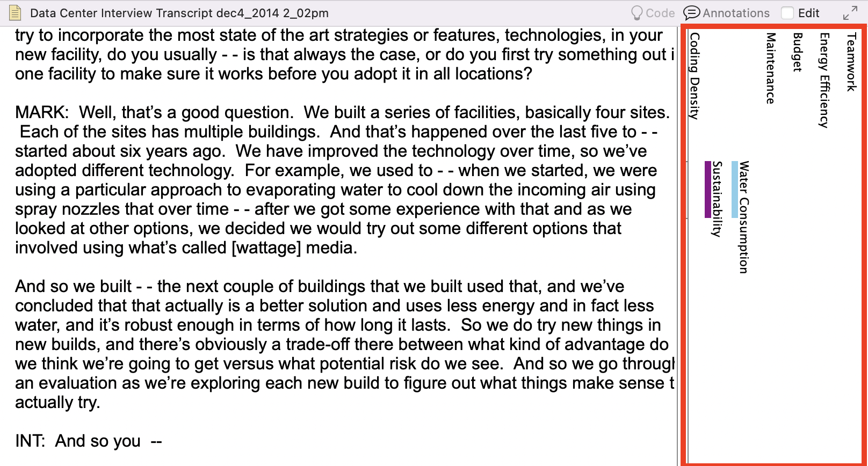Open Annotations via the speech bubble icon
The image size is (868, 466).
point(692,13)
